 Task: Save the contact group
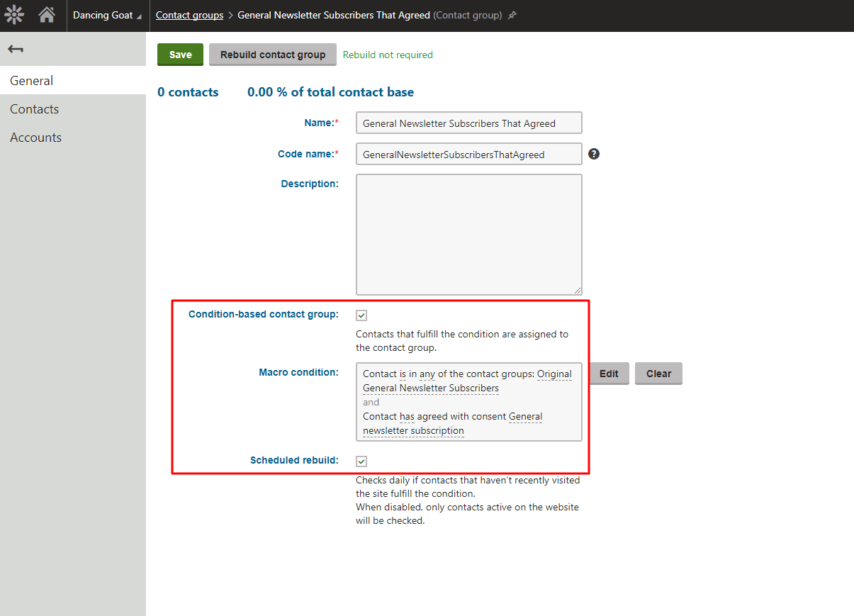[180, 55]
